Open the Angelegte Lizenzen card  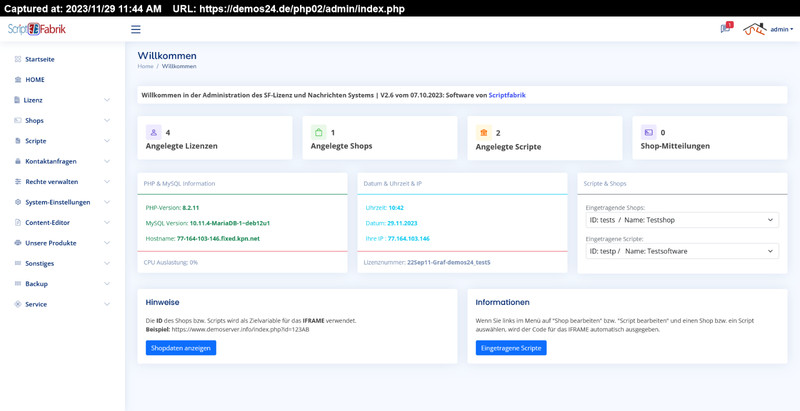[x=215, y=138]
